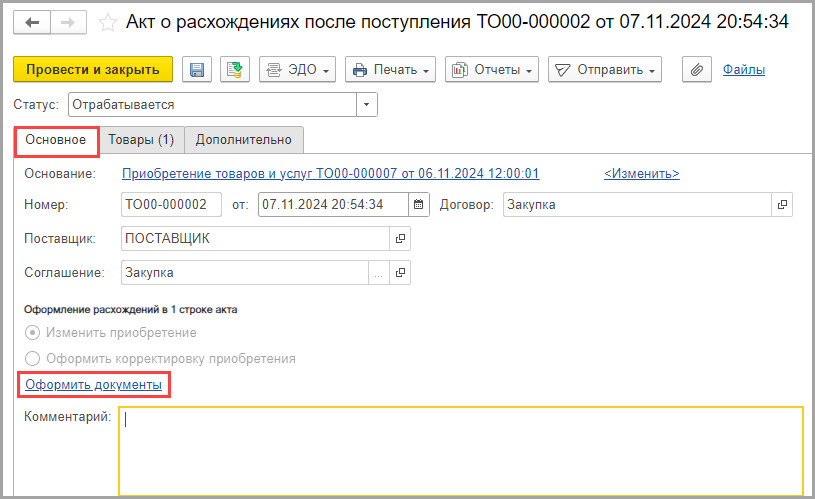Open the Договор Закупка record icon
The width and height of the screenshot is (815, 499).
coord(782,204)
